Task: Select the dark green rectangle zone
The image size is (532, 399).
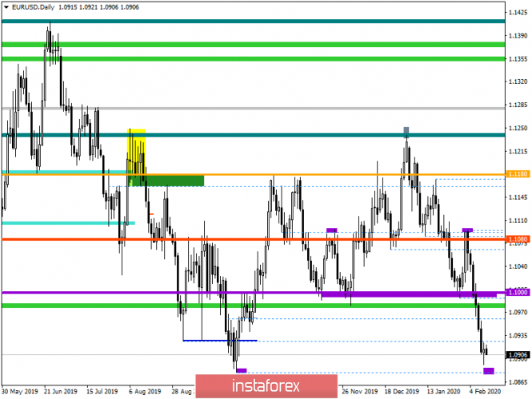Action: coord(167,181)
